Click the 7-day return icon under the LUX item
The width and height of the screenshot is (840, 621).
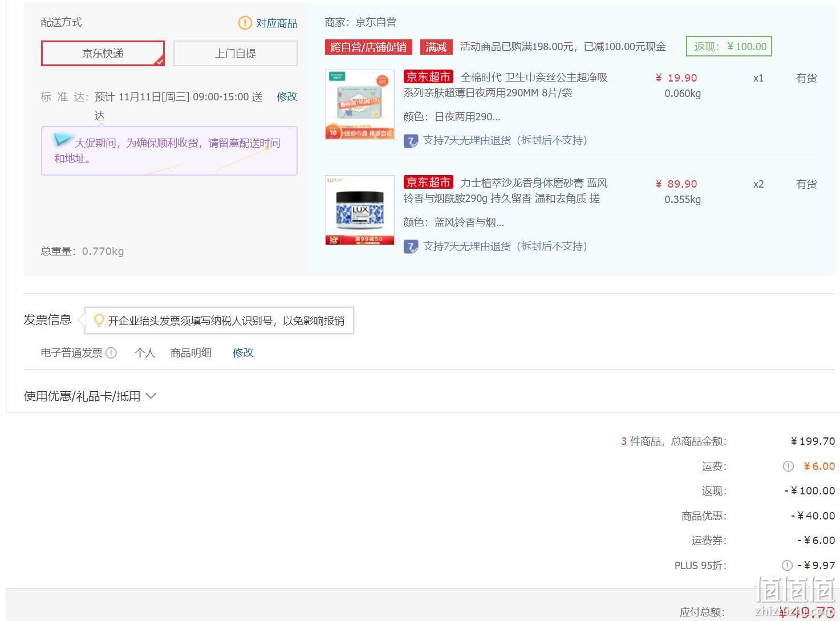point(411,247)
